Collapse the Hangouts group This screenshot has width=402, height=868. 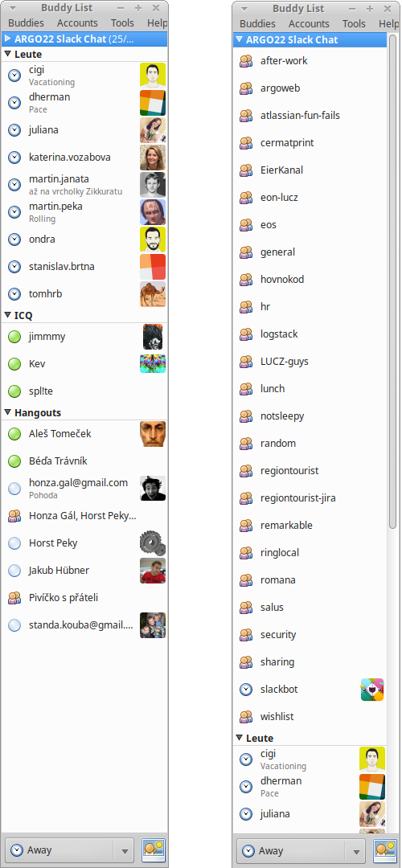(x=7, y=413)
